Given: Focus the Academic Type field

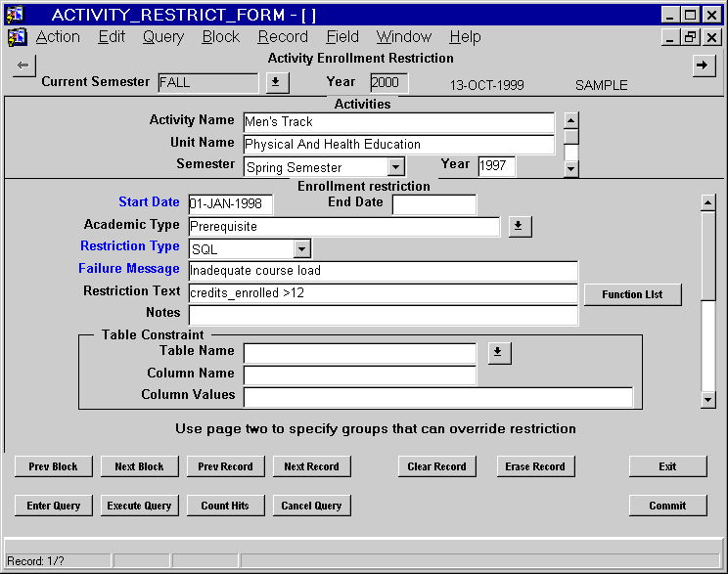Looking at the screenshot, I should coord(344,227).
